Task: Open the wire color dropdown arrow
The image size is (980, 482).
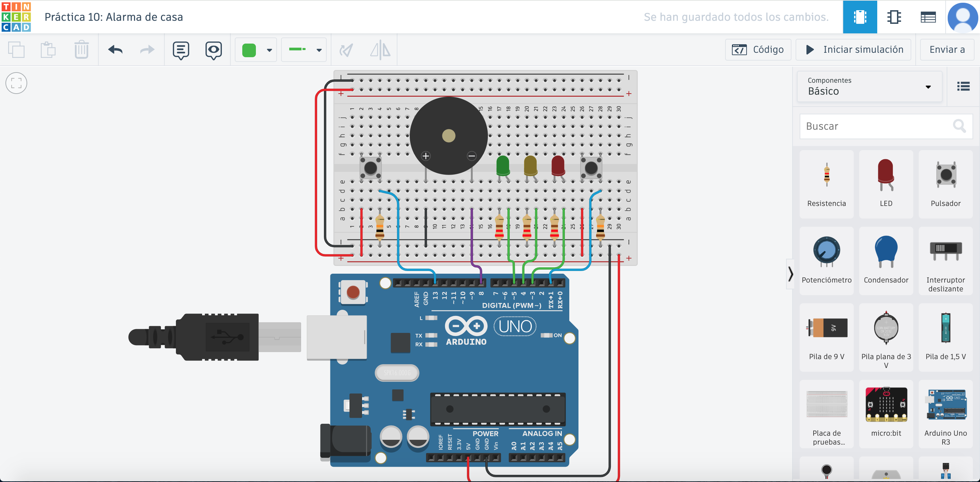Action: [269, 50]
